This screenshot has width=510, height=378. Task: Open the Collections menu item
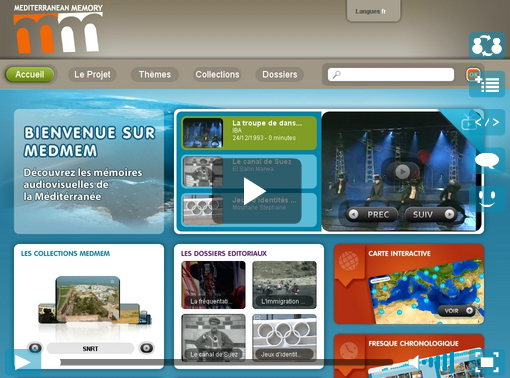point(217,74)
